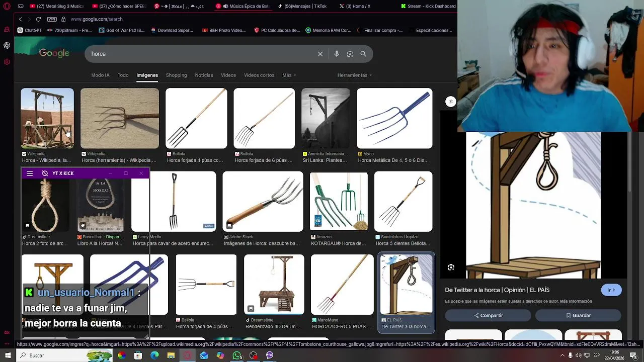Switch to the Stream - Kick Dashboard tab

[428, 6]
